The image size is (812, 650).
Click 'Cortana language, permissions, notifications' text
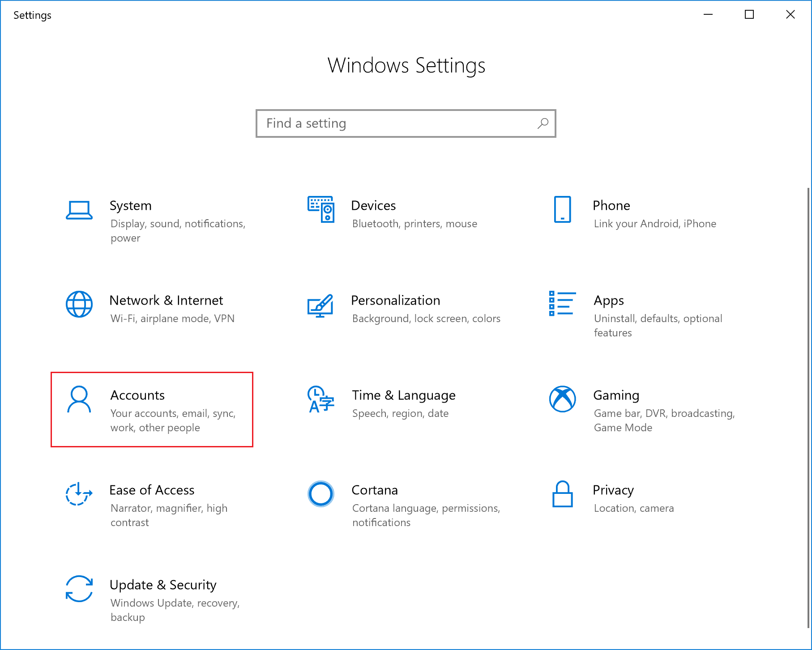point(426,515)
